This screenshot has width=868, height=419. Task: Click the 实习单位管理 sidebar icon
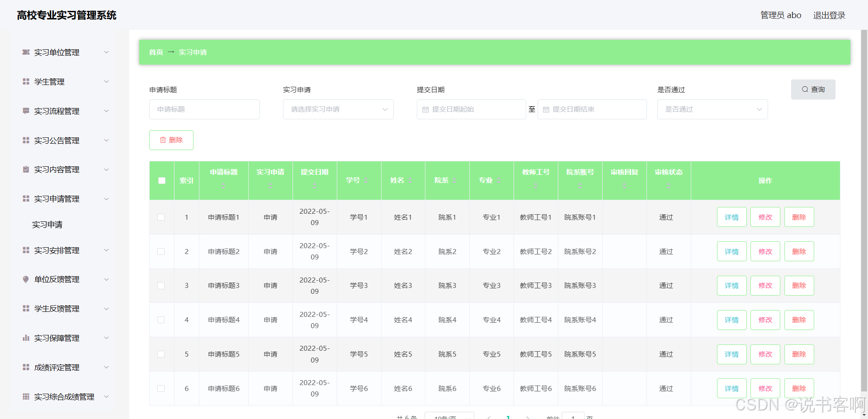coord(26,52)
